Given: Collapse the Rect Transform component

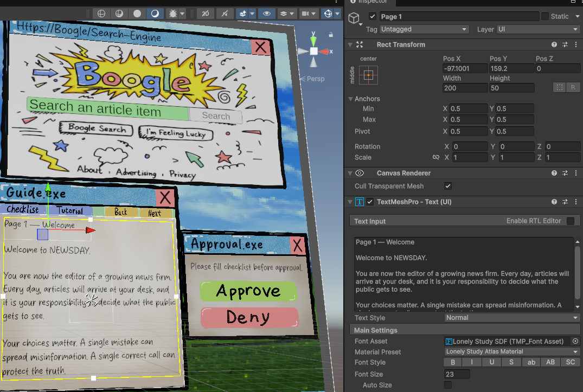Looking at the screenshot, I should pos(350,44).
